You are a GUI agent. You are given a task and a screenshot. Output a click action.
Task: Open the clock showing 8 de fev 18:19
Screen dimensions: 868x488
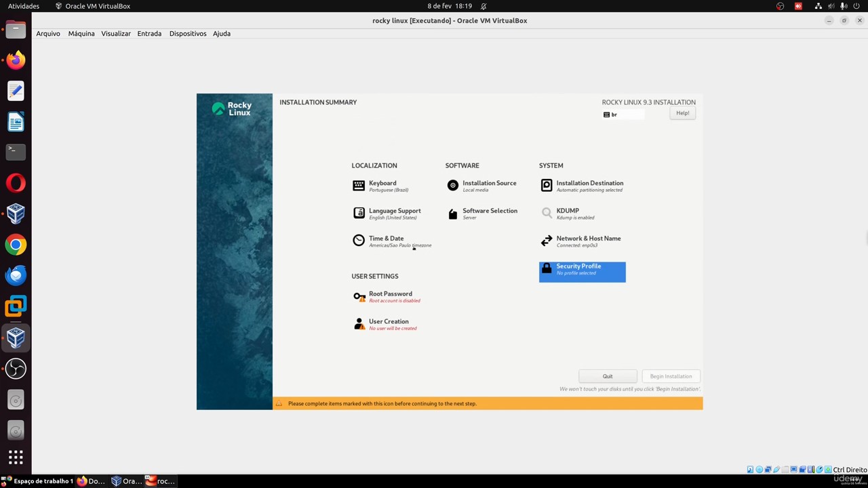click(x=450, y=6)
